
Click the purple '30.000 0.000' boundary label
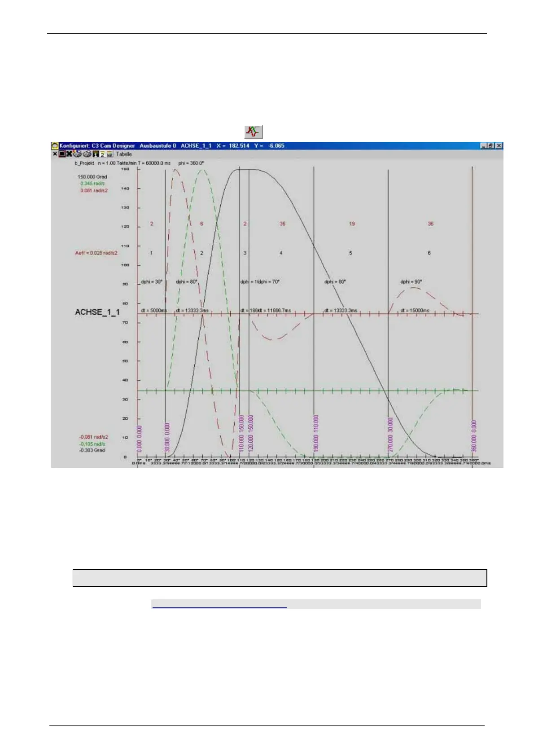167,437
